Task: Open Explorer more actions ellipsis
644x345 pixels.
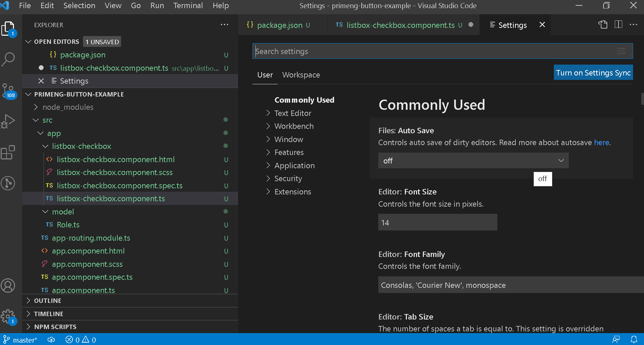Action: pyautogui.click(x=225, y=24)
